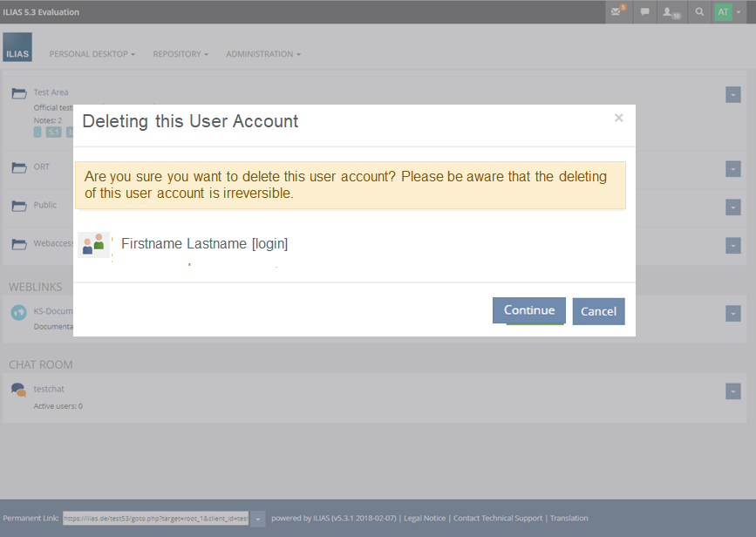
Task: Click the user account icon in dialog
Action: (93, 245)
